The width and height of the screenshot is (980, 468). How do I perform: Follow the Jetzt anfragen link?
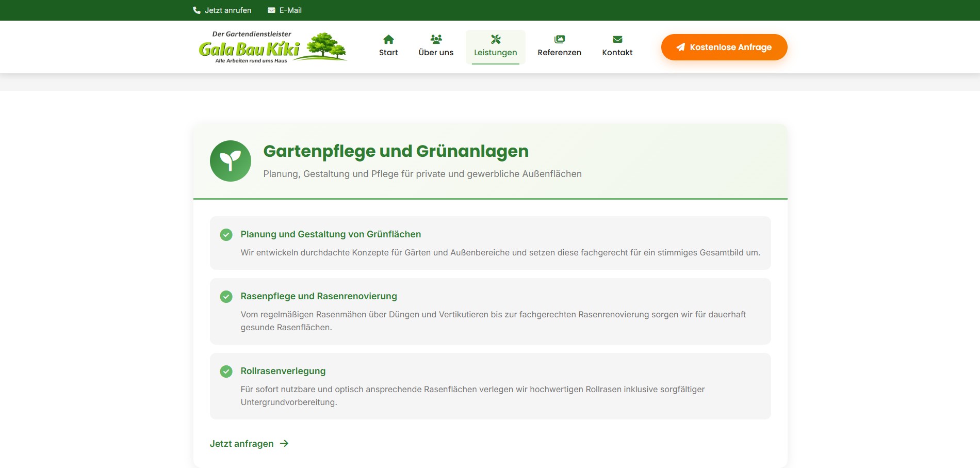pyautogui.click(x=241, y=444)
